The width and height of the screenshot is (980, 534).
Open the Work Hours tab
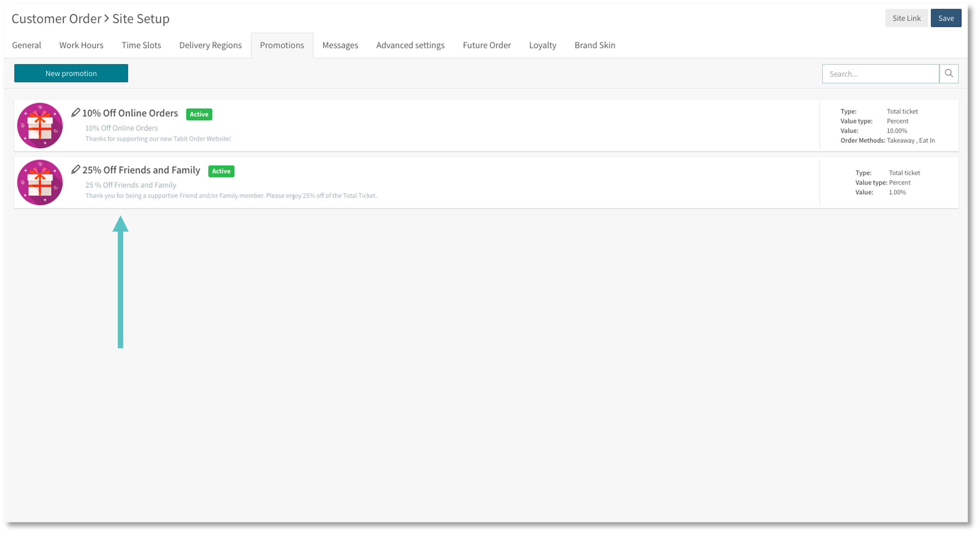pyautogui.click(x=81, y=45)
